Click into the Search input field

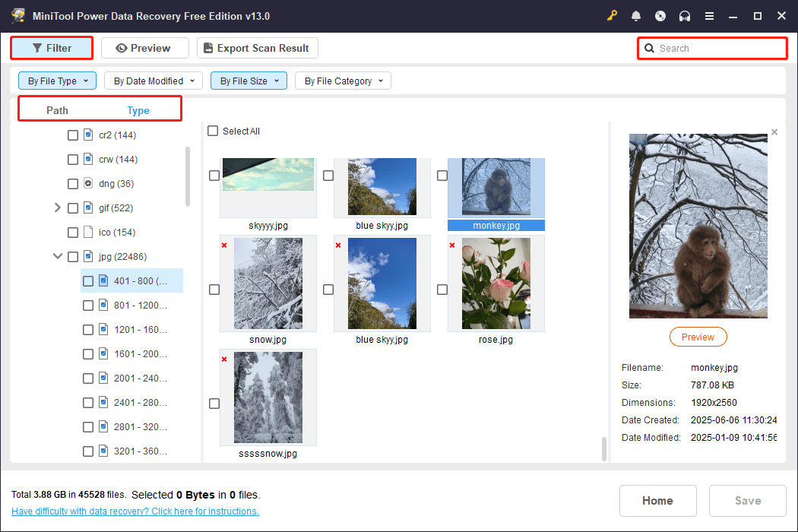(x=713, y=49)
